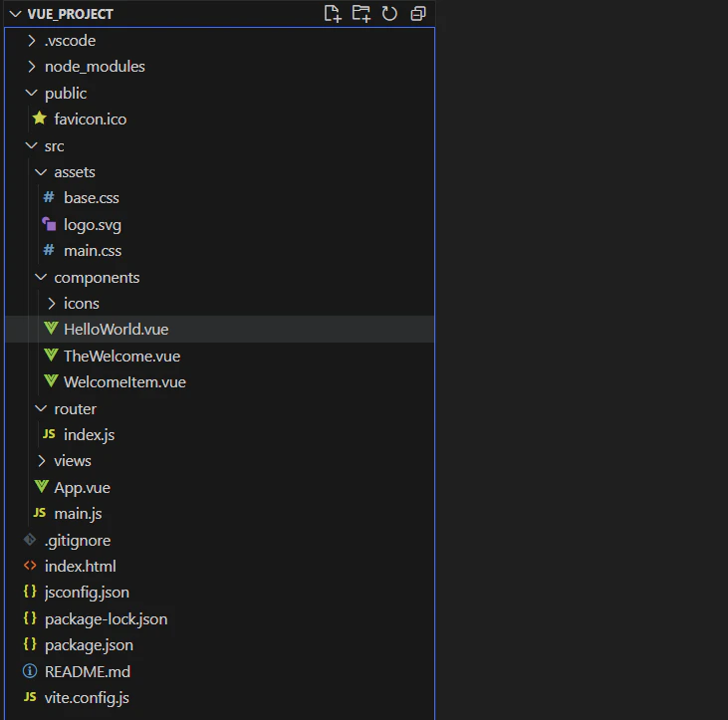Open HelloWorld.vue file
728x720 pixels.
220,330
